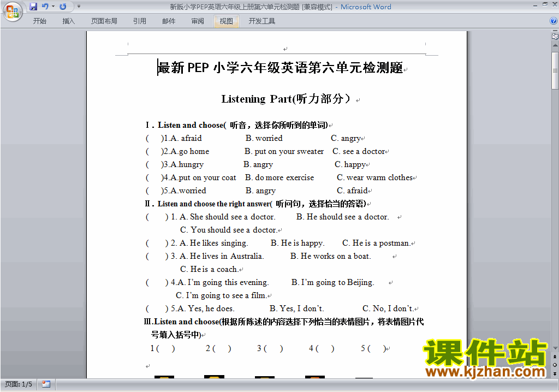Click 'A. I'm going this evening.'
559x392 pixels.
pos(223,282)
